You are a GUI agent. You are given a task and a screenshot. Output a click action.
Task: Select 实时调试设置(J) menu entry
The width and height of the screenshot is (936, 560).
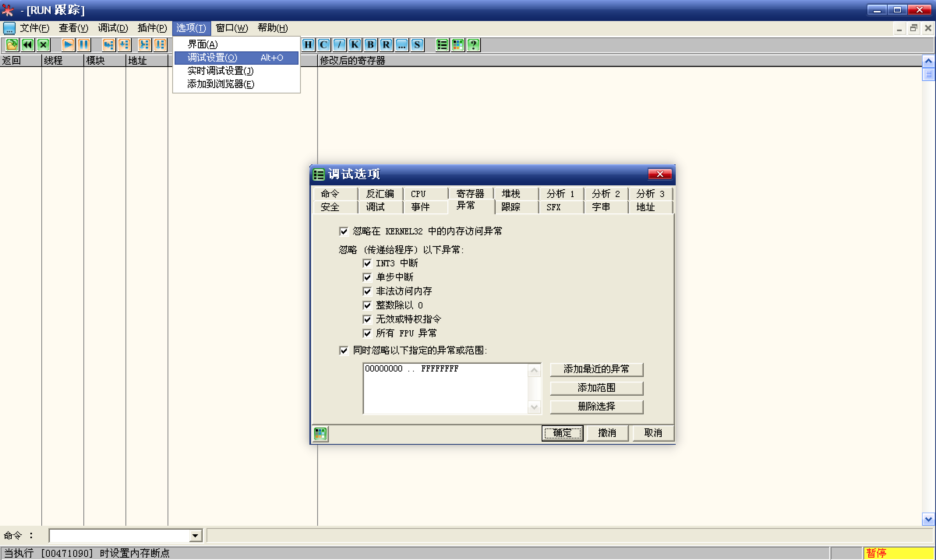click(x=220, y=71)
